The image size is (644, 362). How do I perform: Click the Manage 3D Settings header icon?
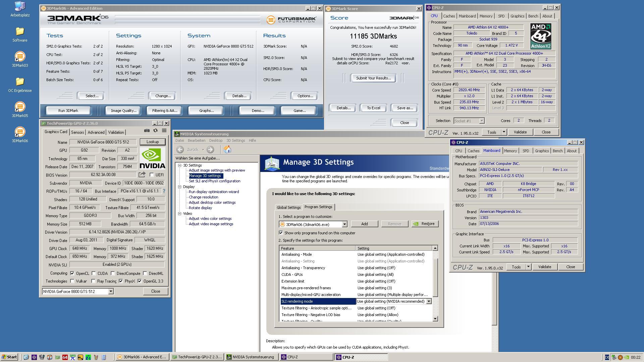[272, 163]
